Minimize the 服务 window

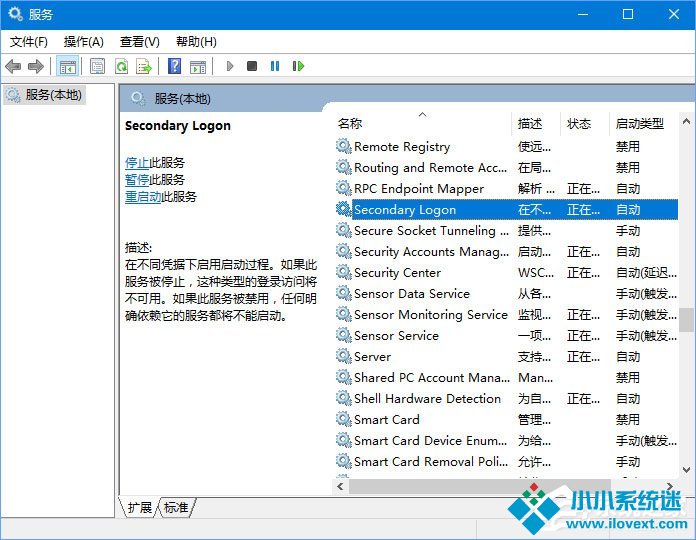pyautogui.click(x=583, y=14)
